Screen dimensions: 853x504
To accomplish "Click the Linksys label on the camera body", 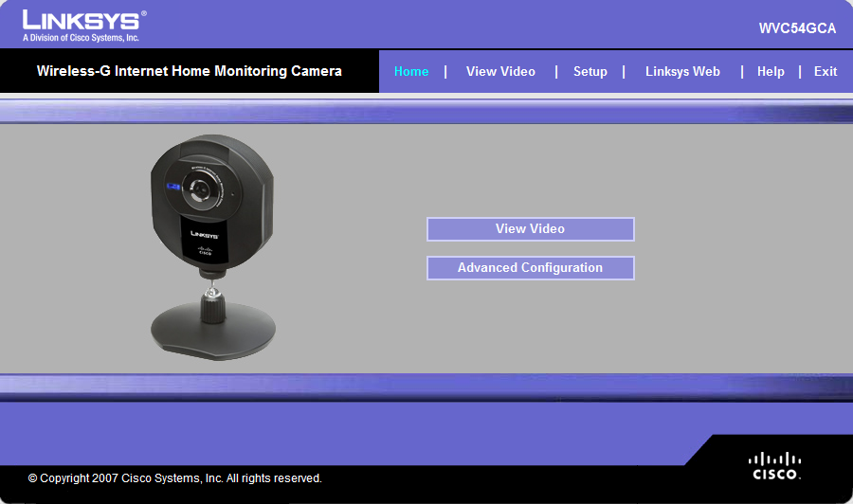I will click(x=204, y=234).
